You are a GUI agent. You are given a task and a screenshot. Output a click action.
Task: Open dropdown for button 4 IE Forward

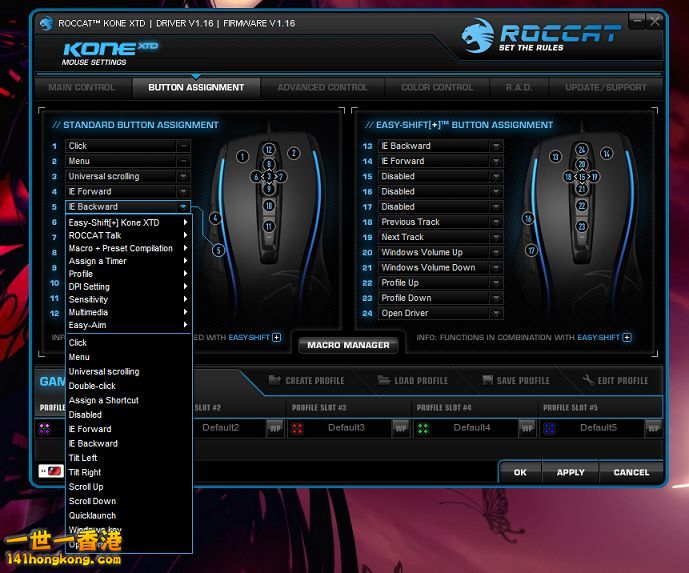(183, 192)
